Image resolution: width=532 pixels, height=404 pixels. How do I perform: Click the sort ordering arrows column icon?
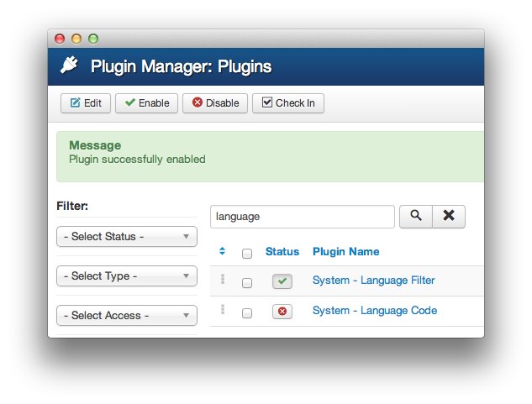222,251
